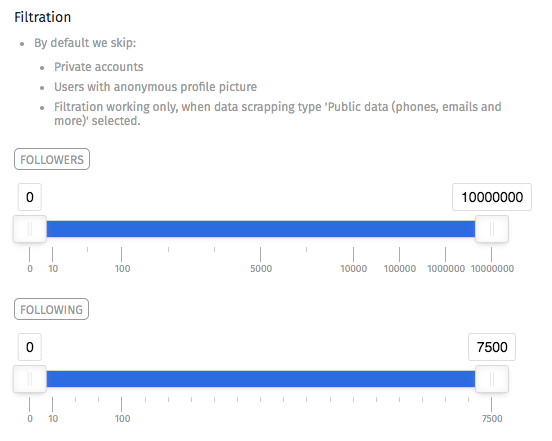Click the following slider left handle
Image resolution: width=552 pixels, height=441 pixels.
click(30, 379)
